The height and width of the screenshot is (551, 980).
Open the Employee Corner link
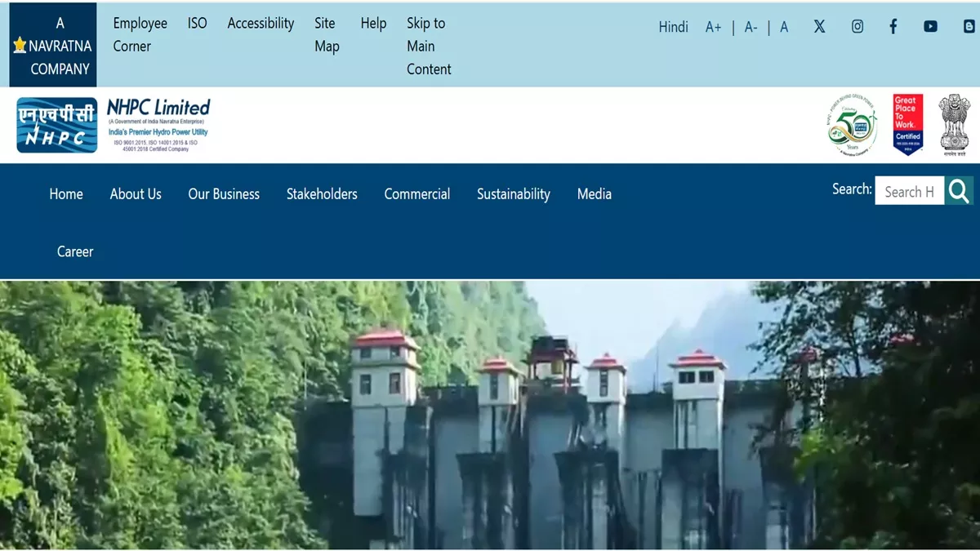click(x=140, y=35)
